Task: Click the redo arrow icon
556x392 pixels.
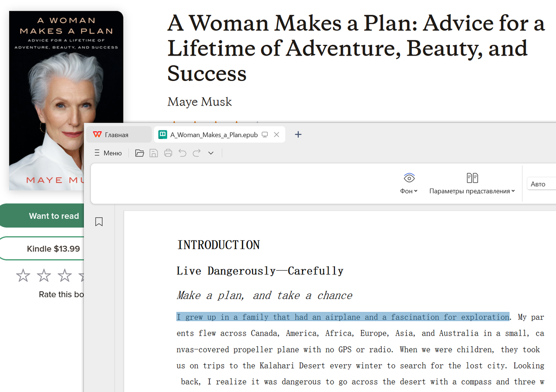Action: [x=196, y=153]
